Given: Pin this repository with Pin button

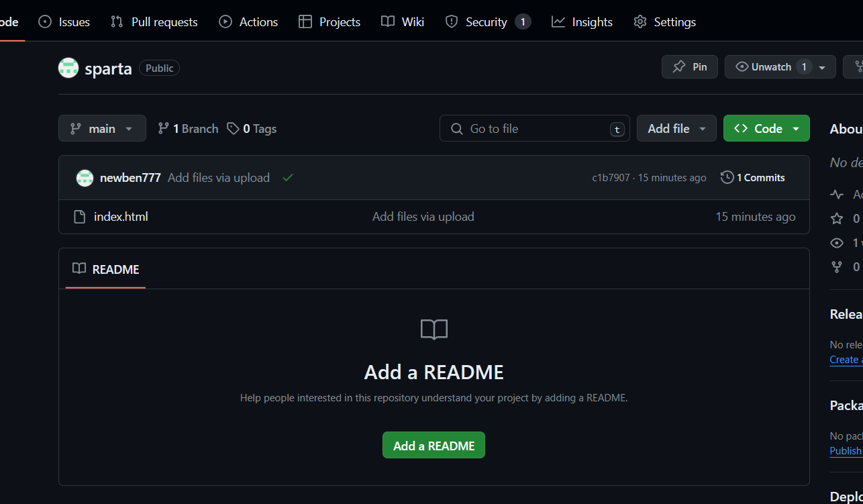Looking at the screenshot, I should 690,67.
